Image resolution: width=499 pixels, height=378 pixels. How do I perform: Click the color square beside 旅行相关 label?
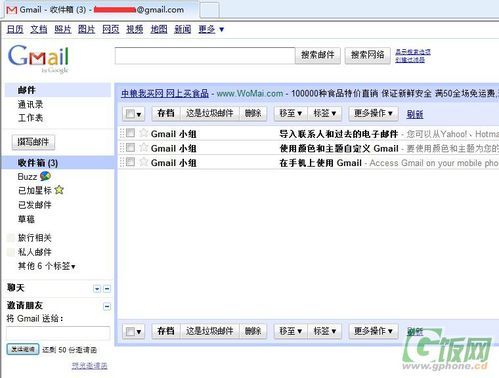point(11,237)
